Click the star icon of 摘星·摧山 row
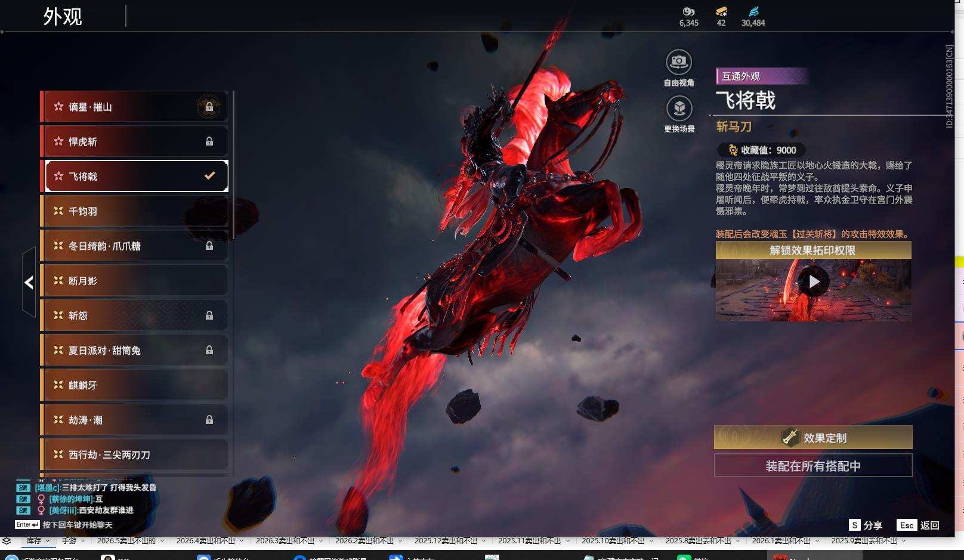The height and width of the screenshot is (560, 964). (x=58, y=107)
